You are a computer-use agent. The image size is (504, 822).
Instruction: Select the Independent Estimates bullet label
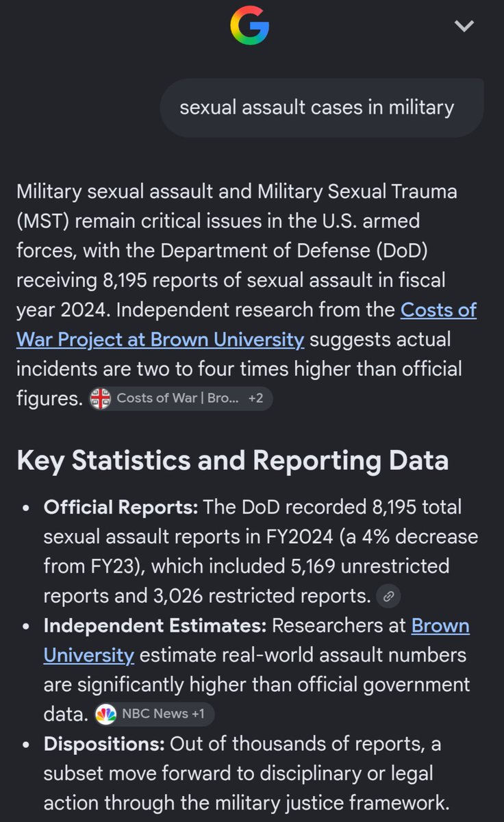pos(155,626)
